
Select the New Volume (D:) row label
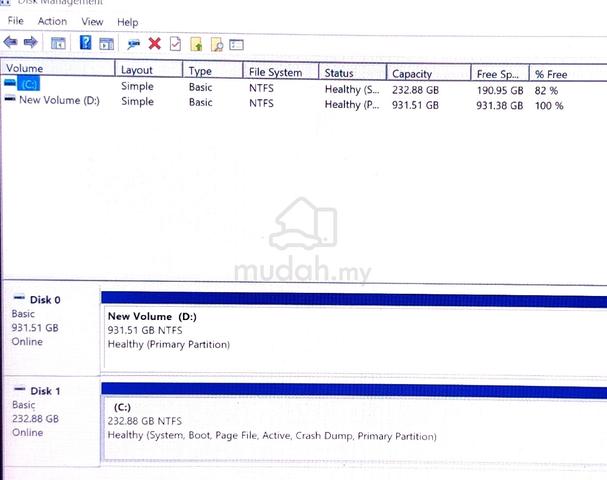point(60,100)
